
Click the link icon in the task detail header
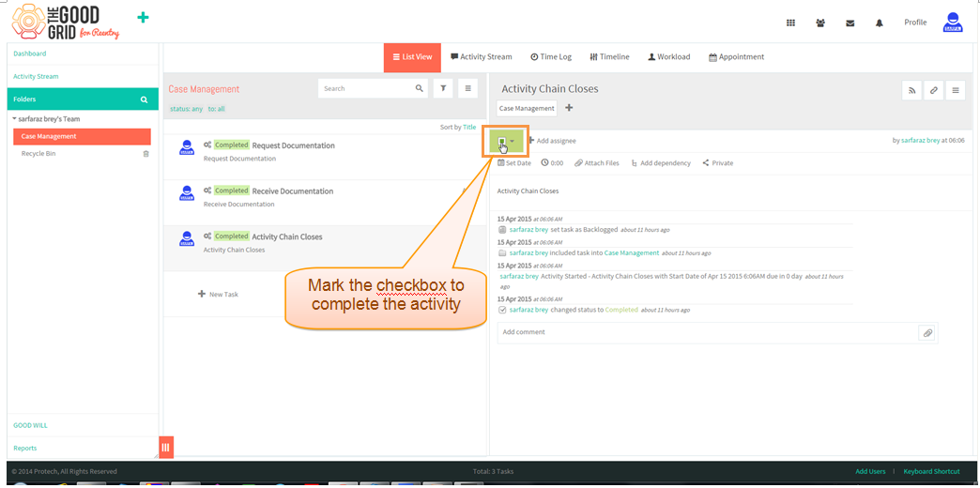click(934, 90)
